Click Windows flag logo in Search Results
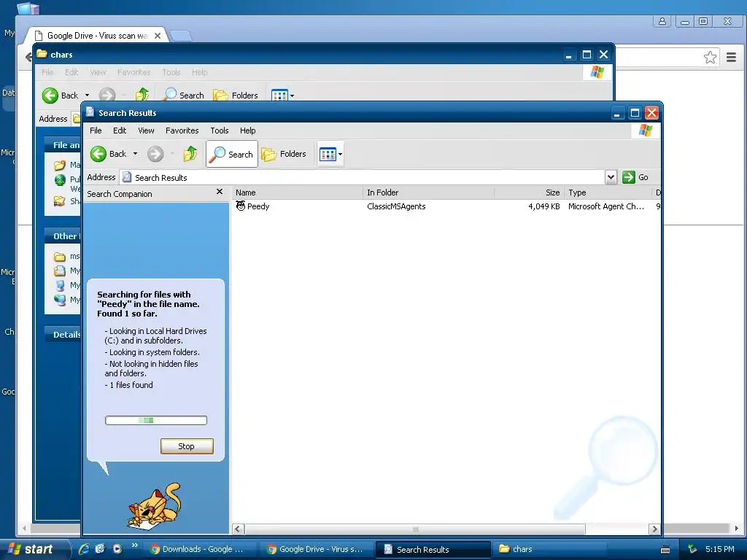Image resolution: width=747 pixels, height=560 pixels. click(x=646, y=131)
